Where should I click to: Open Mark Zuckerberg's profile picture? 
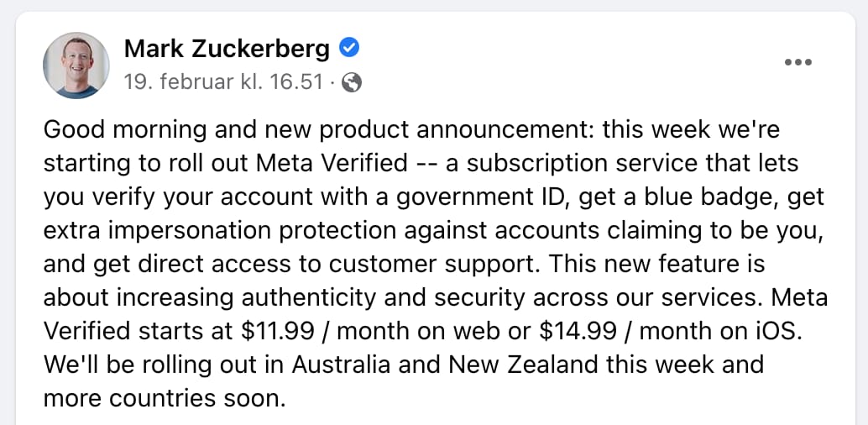pos(76,65)
